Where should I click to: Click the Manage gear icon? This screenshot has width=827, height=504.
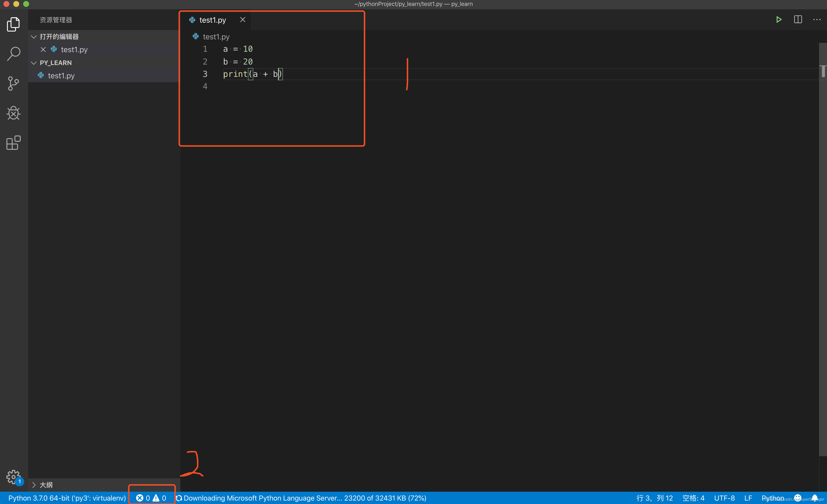[13, 476]
